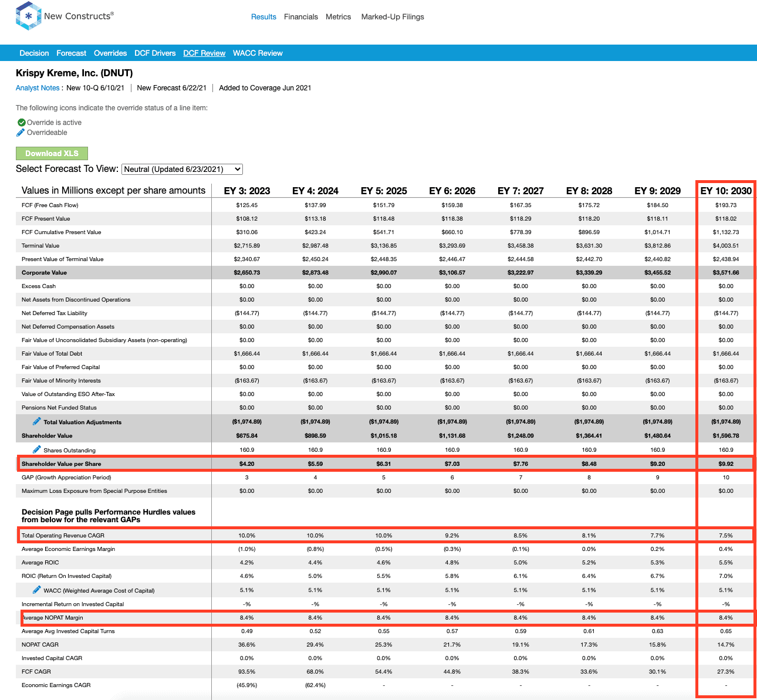Open the Analyst Notes link

38,88
